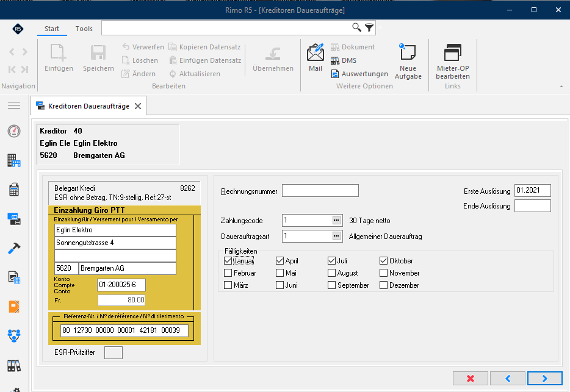Create a Neue Aufgabe
This screenshot has height=392, width=570.
408,62
